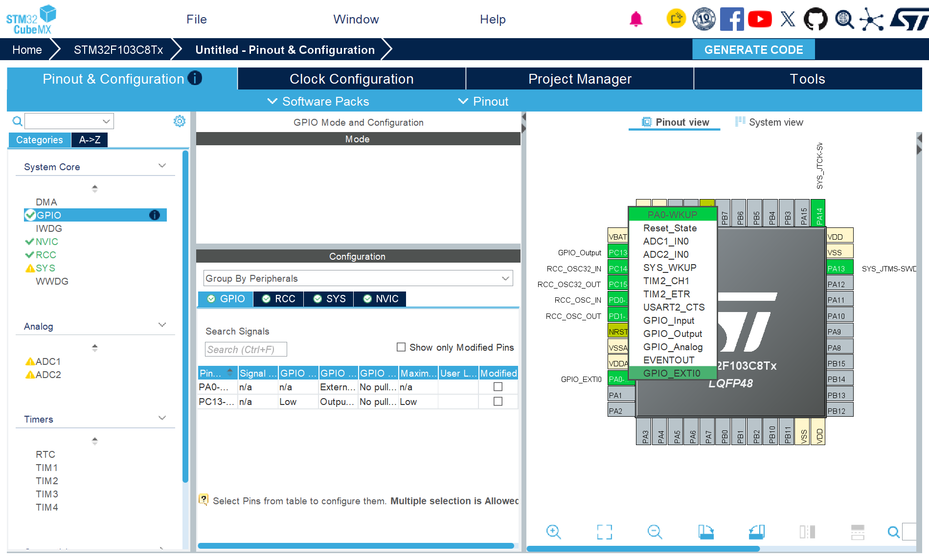Switch to System view
Image resolution: width=929 pixels, height=560 pixels.
pyautogui.click(x=769, y=122)
